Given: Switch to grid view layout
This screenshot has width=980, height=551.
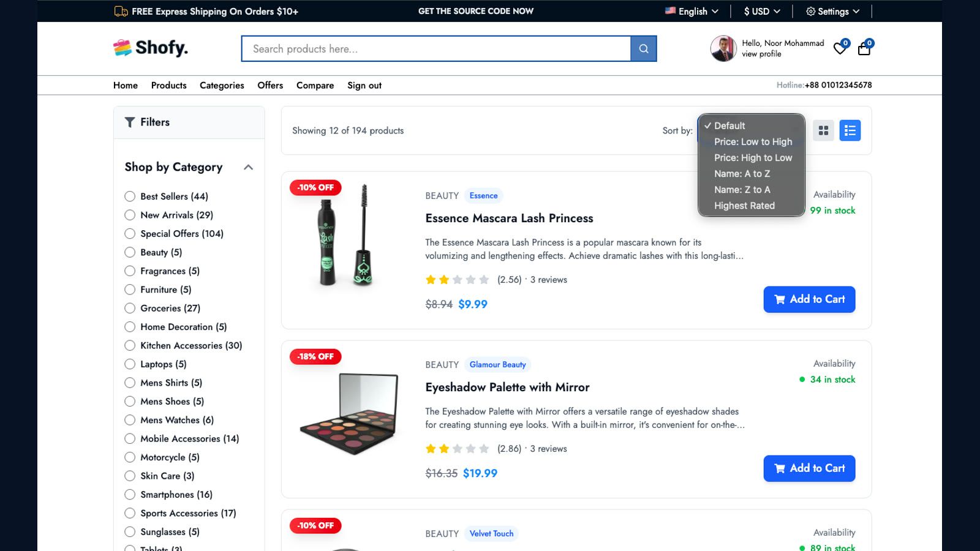Looking at the screenshot, I should pos(824,130).
